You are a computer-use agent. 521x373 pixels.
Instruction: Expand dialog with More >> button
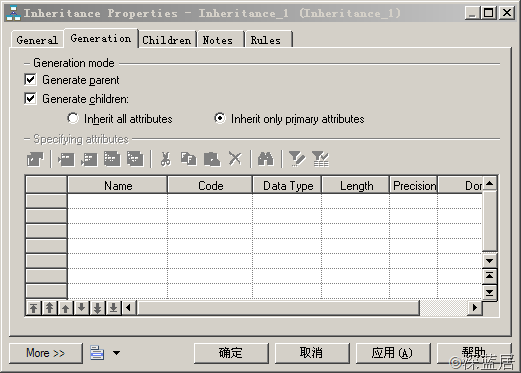click(46, 353)
